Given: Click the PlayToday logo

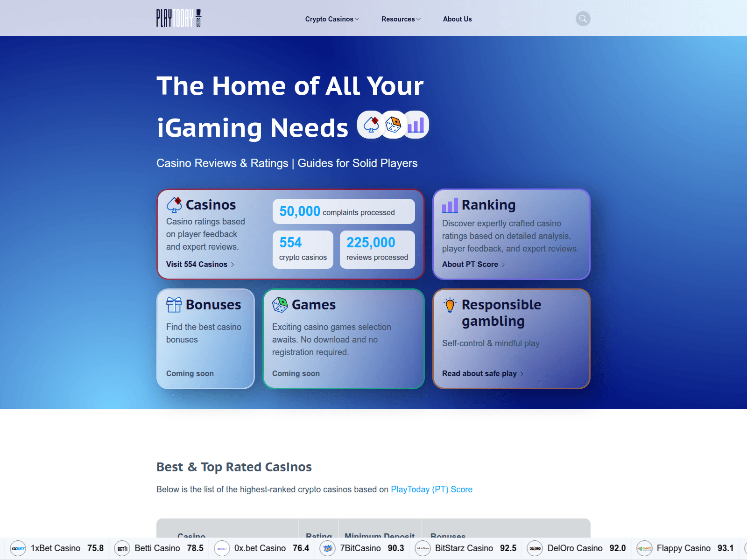Looking at the screenshot, I should click(x=179, y=18).
